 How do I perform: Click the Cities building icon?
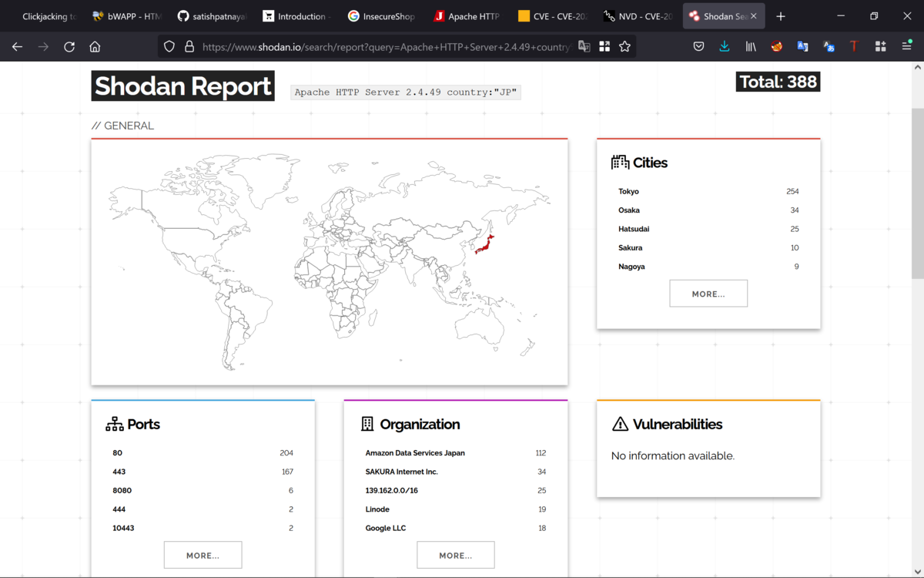click(x=620, y=162)
